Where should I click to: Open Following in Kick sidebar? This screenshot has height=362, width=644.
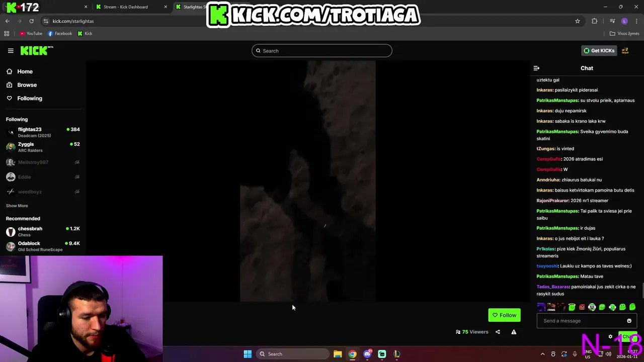pos(25,99)
